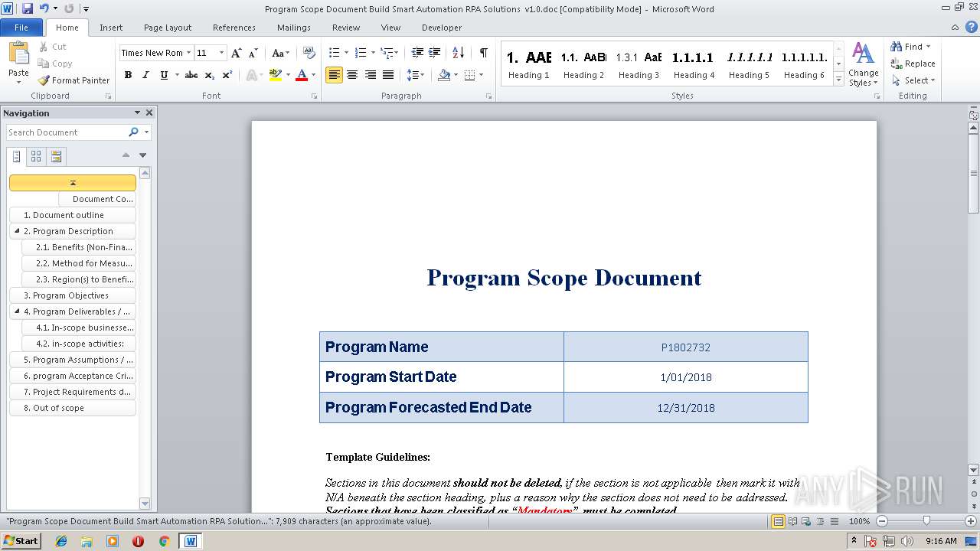Click the 100% zoom level indicator
Viewport: 980px width, 551px height.
click(x=859, y=521)
